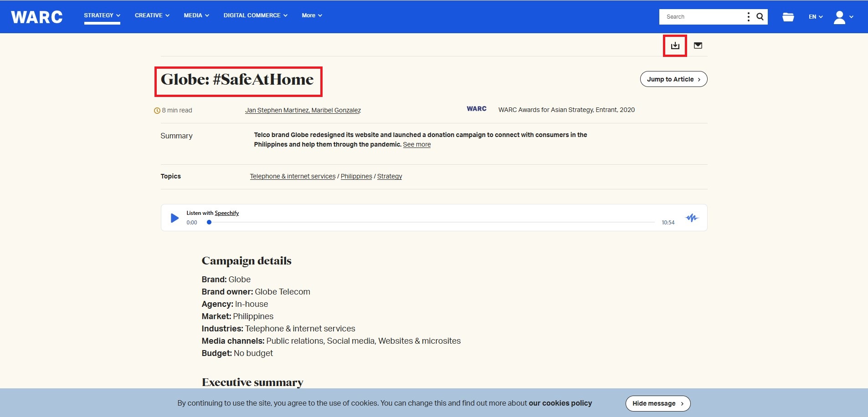This screenshot has width=868, height=417.
Task: Expand the Strategy menu
Action: [102, 15]
